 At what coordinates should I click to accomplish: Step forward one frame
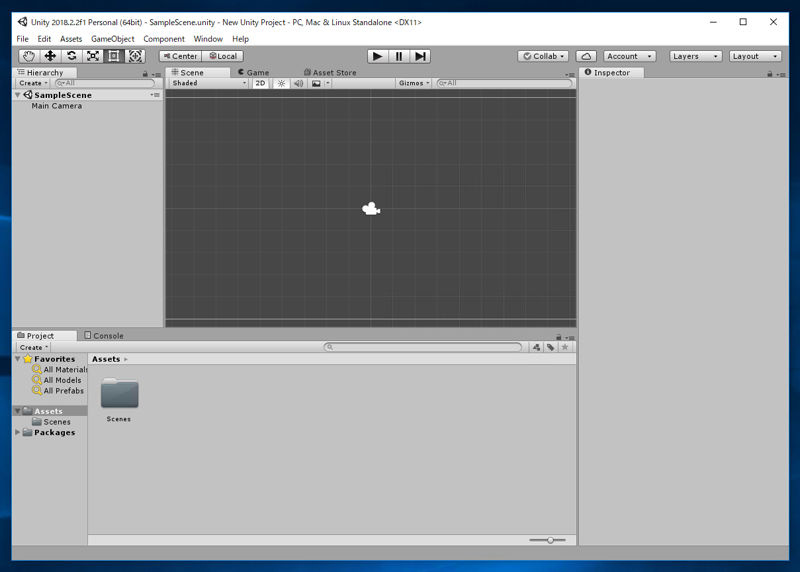[x=420, y=56]
